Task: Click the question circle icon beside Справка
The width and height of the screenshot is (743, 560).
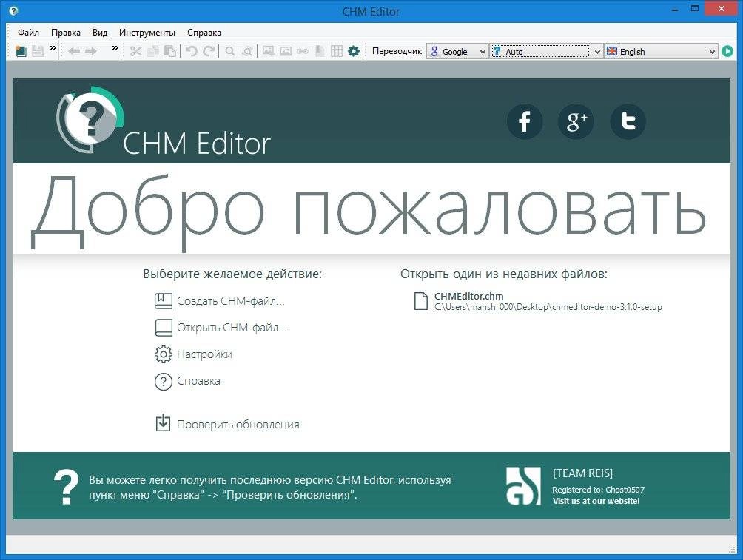Action: (x=164, y=382)
